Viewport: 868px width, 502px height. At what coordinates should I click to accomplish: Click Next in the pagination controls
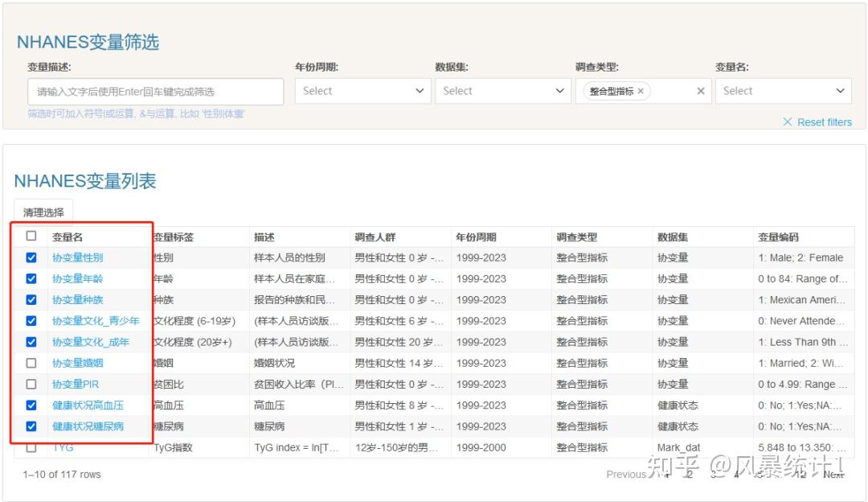point(833,474)
